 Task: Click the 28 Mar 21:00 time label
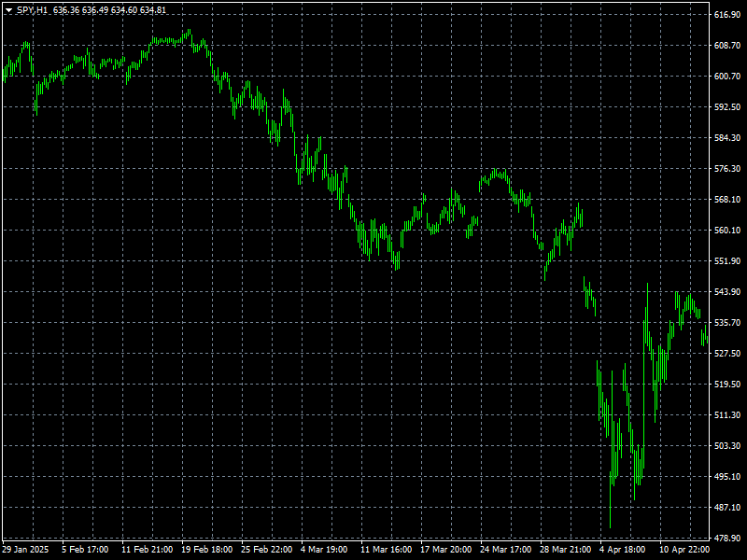pyautogui.click(x=566, y=550)
